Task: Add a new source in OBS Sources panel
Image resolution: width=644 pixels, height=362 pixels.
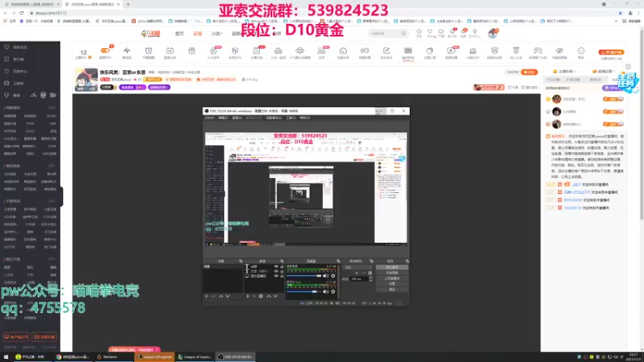Action: coord(247,296)
